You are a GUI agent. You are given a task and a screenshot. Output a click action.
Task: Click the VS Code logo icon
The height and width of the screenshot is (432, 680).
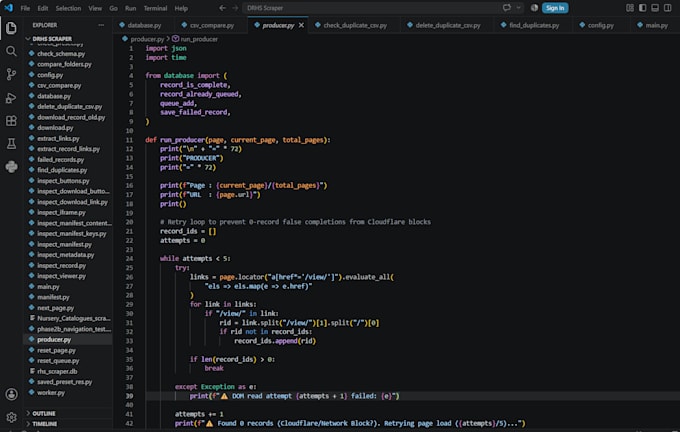[9, 8]
